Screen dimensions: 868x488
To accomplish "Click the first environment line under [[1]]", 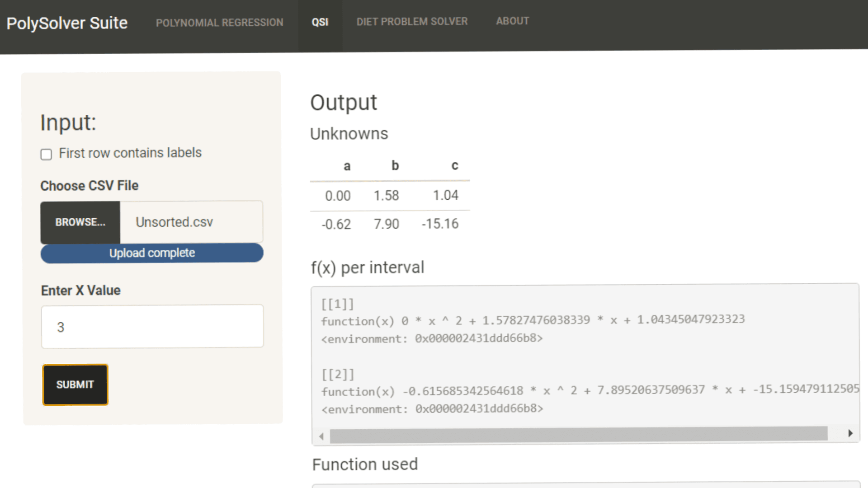I will click(x=432, y=339).
